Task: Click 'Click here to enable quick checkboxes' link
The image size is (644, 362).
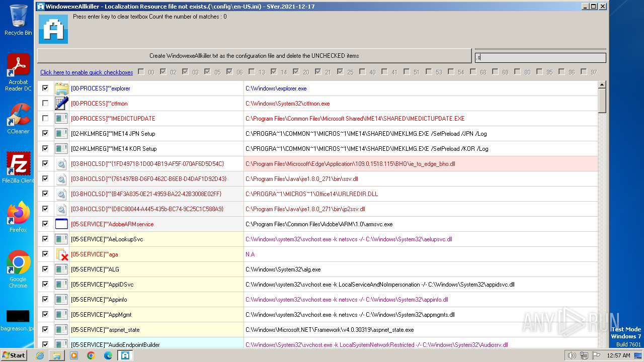Action: (x=87, y=72)
